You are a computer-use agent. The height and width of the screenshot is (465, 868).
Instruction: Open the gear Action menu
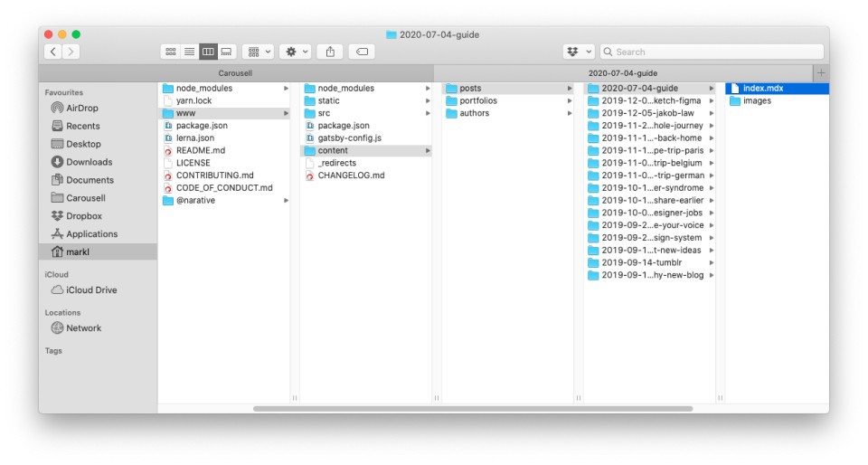[x=296, y=52]
